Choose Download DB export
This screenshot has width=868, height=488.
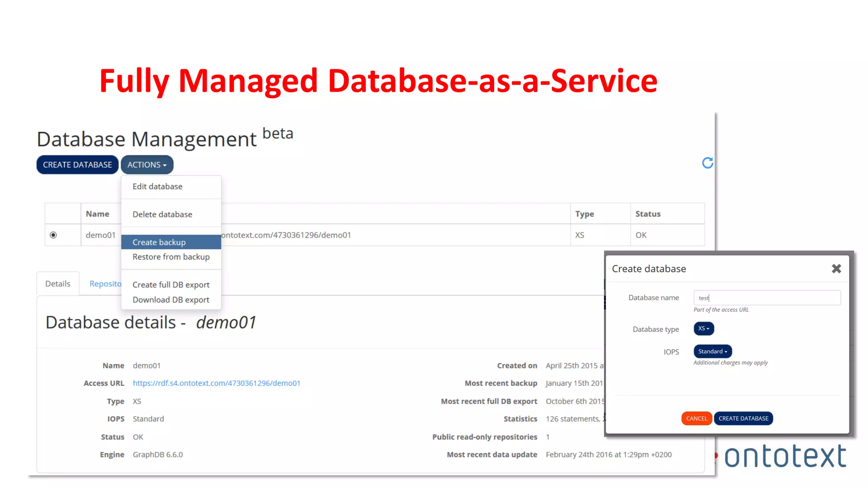pyautogui.click(x=171, y=300)
